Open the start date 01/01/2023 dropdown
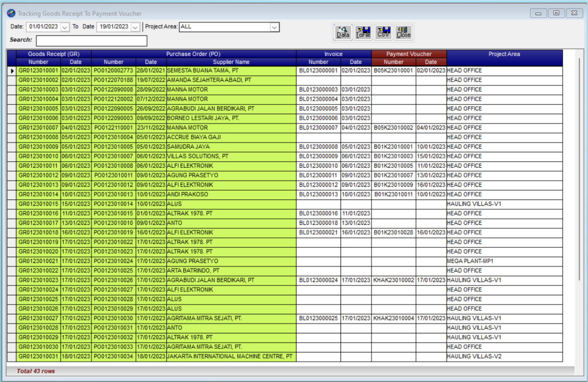 (x=65, y=27)
